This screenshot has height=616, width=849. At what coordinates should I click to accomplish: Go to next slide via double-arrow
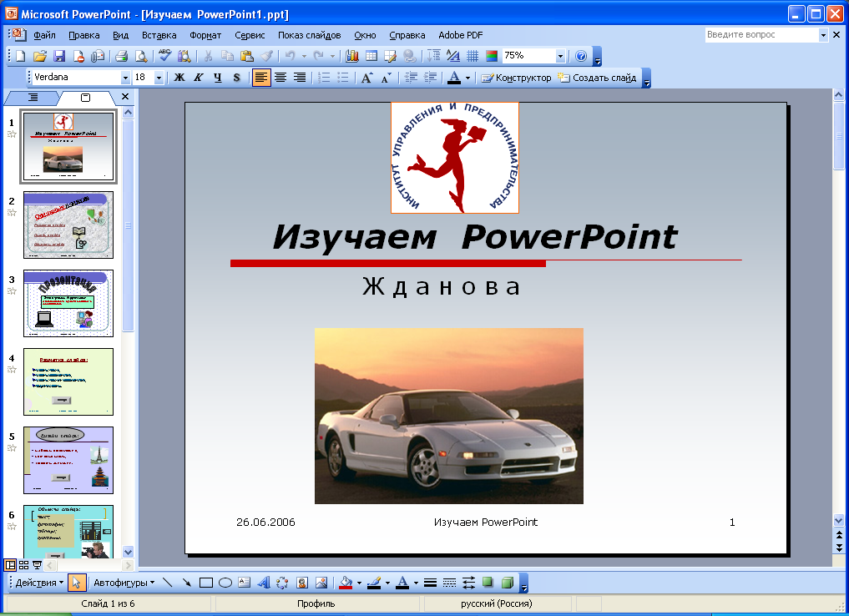[839, 548]
